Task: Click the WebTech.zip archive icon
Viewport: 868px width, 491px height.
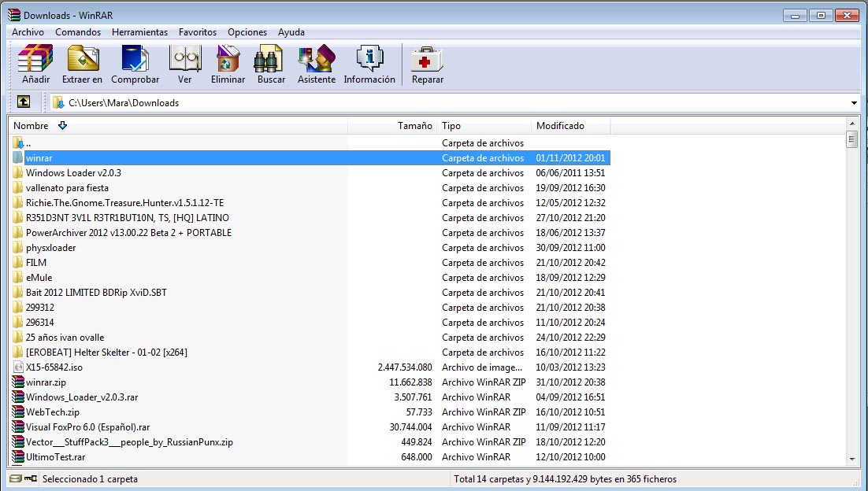Action: [18, 412]
